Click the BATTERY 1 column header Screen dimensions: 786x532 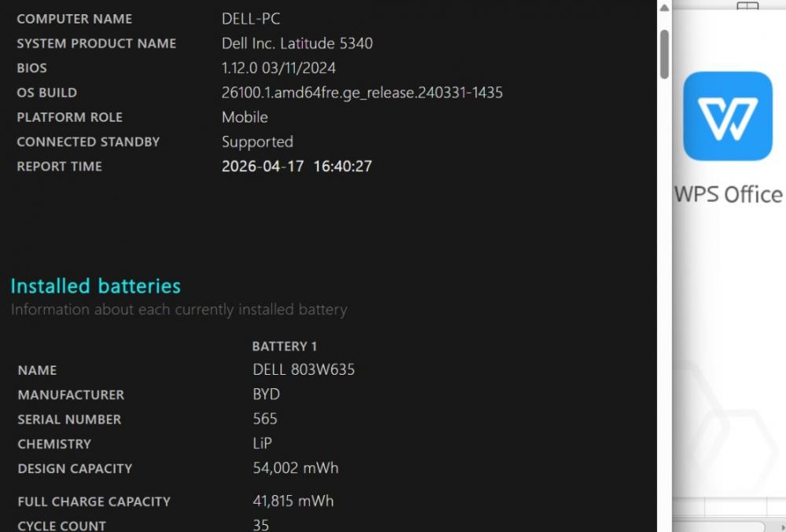point(285,347)
